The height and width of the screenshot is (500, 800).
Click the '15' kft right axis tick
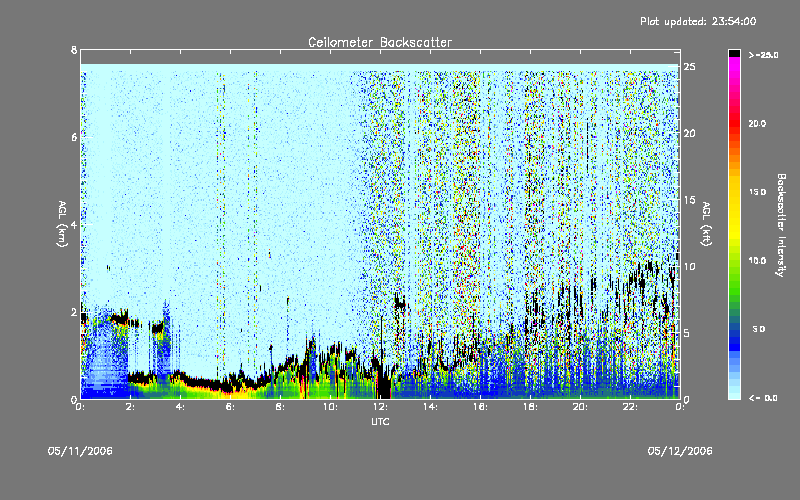(x=689, y=200)
